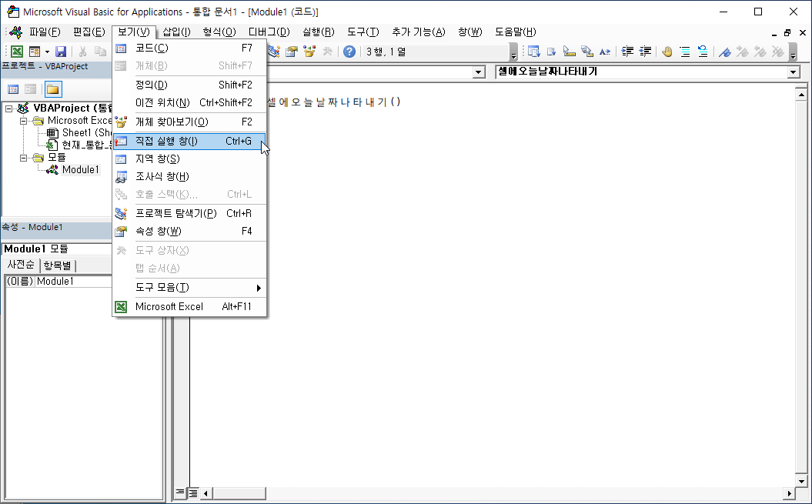This screenshot has height=504, width=812.
Task: Open Edit toolbar options overflow arrow
Action: click(x=793, y=52)
